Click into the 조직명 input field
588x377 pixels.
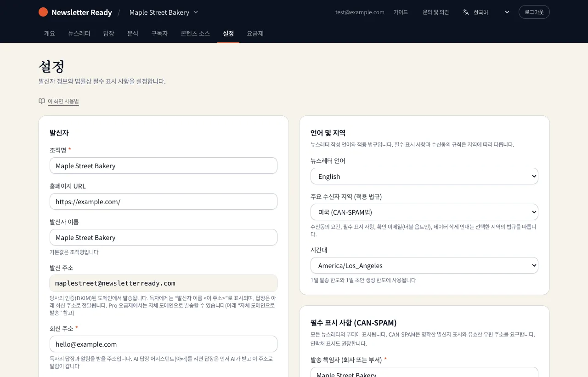click(164, 166)
